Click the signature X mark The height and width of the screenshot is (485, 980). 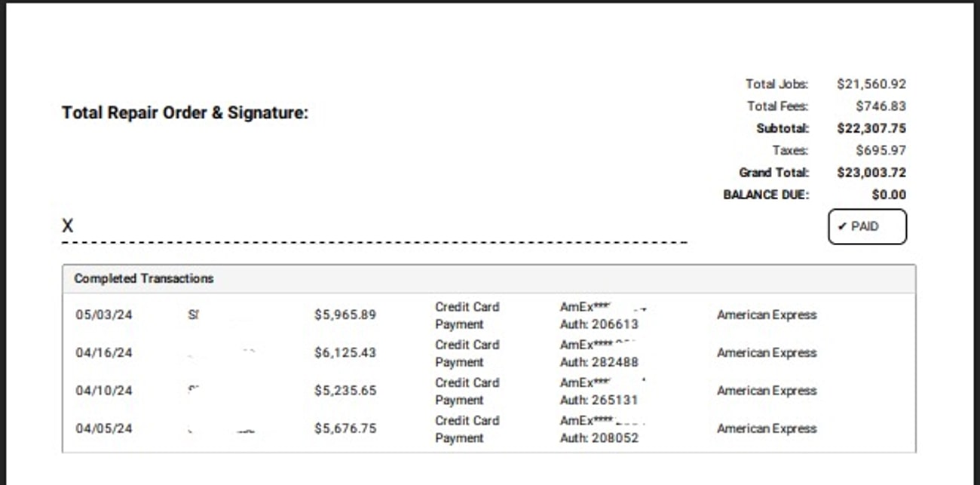68,226
